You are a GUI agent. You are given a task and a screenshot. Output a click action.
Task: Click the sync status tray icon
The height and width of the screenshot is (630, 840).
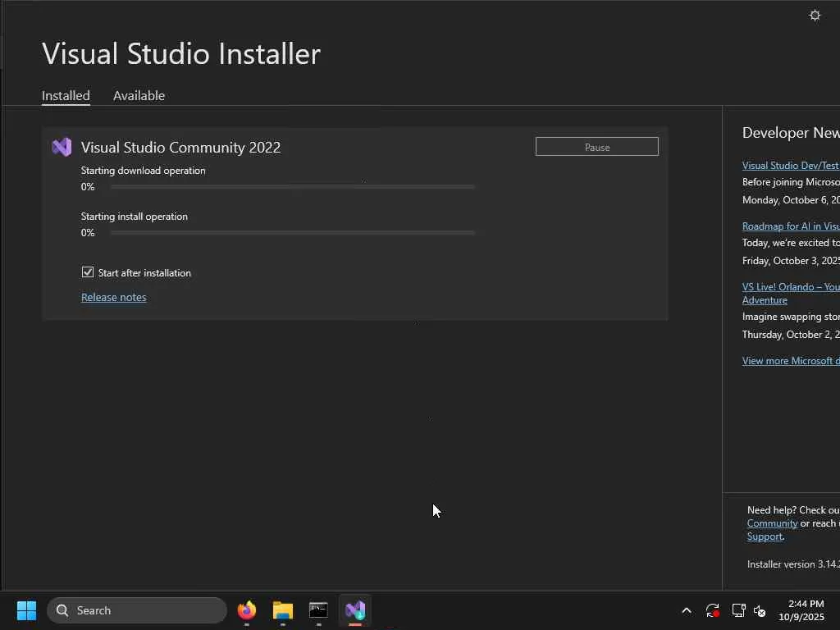[x=712, y=610]
